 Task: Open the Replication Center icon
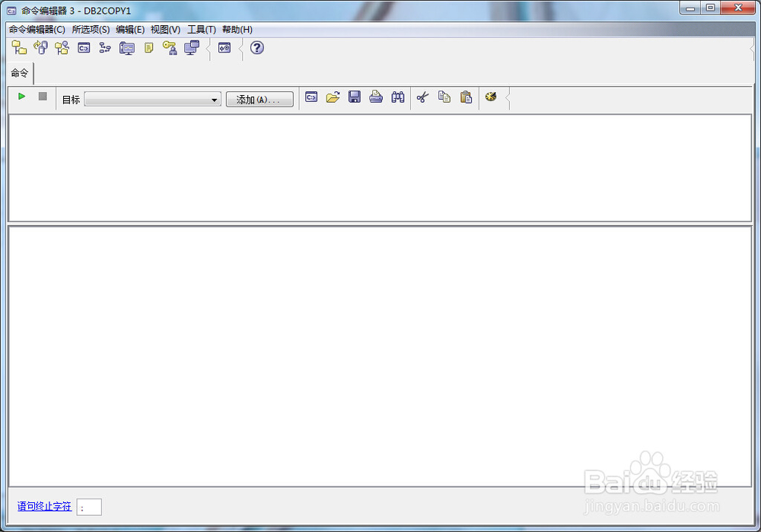tap(41, 48)
